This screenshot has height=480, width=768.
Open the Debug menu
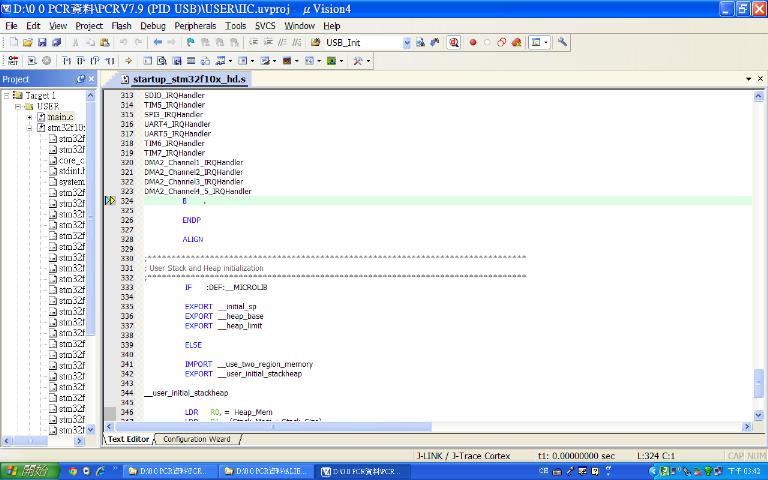(153, 26)
